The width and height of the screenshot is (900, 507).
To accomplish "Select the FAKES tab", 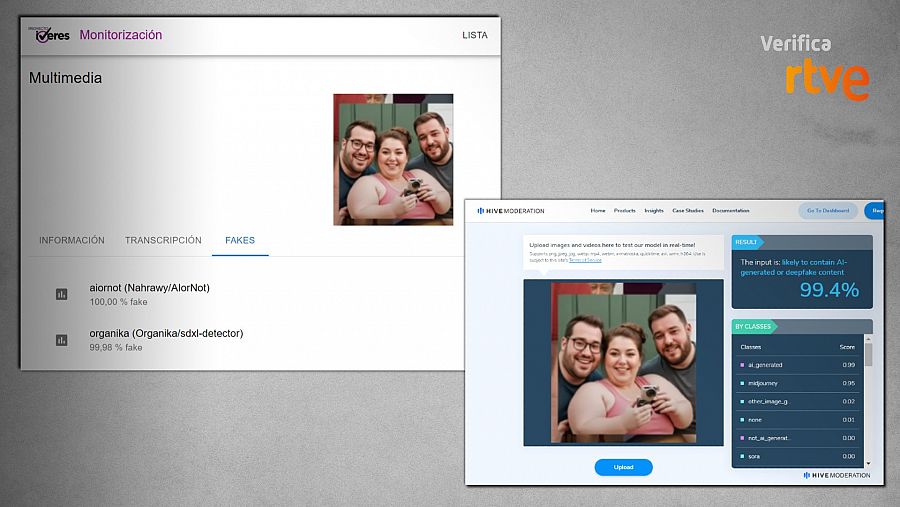I will point(240,241).
